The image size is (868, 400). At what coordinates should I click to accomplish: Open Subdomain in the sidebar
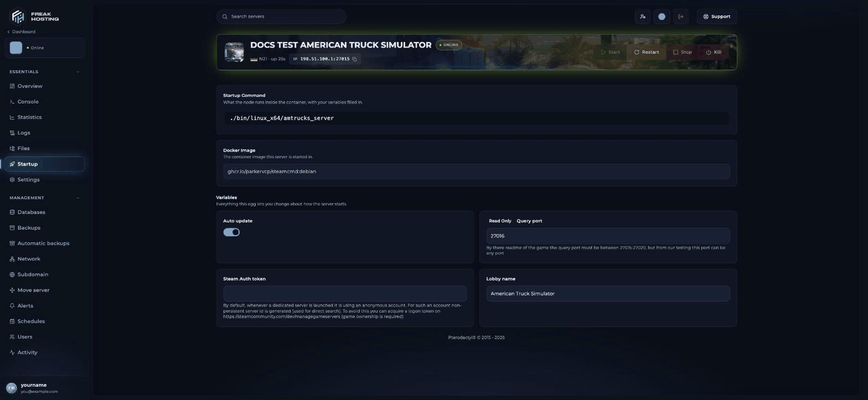(44, 274)
